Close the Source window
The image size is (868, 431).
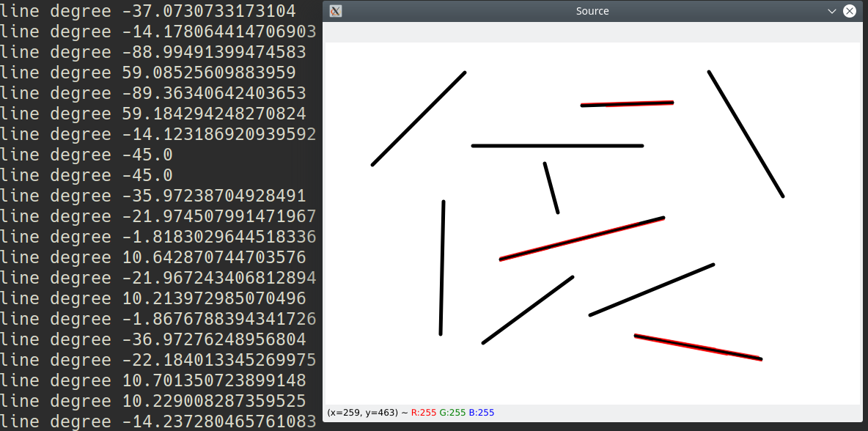(849, 11)
